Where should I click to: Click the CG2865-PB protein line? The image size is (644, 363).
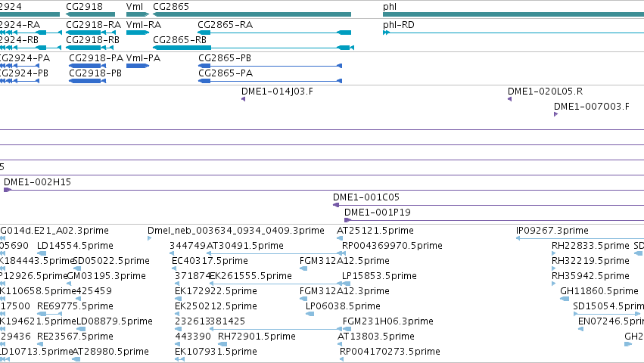click(270, 66)
